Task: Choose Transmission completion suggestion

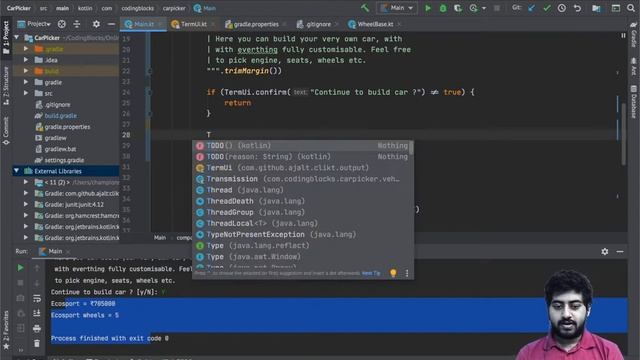Action: click(x=301, y=179)
